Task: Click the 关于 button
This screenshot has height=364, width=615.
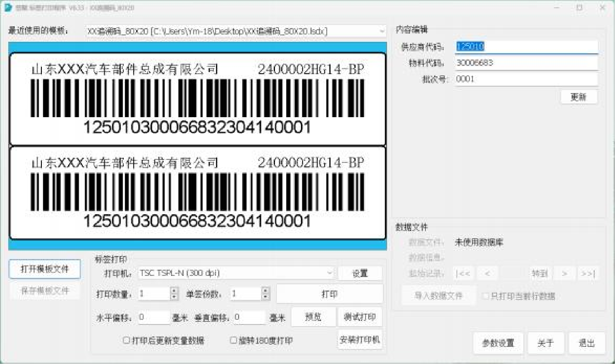Action: pyautogui.click(x=545, y=343)
